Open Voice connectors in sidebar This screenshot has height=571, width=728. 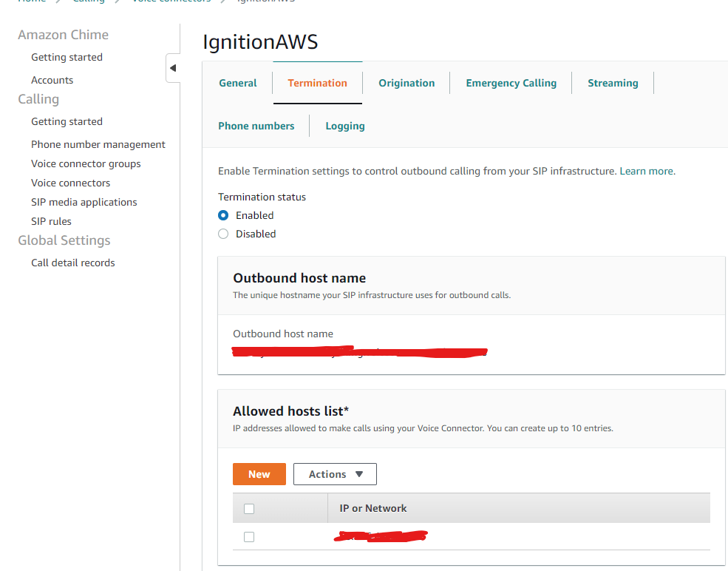(70, 183)
